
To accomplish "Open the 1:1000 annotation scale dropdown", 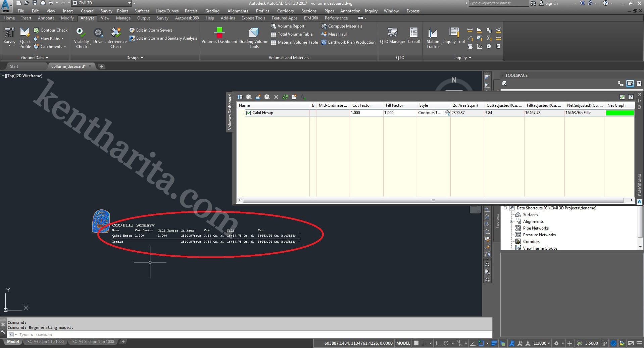I will [x=542, y=343].
